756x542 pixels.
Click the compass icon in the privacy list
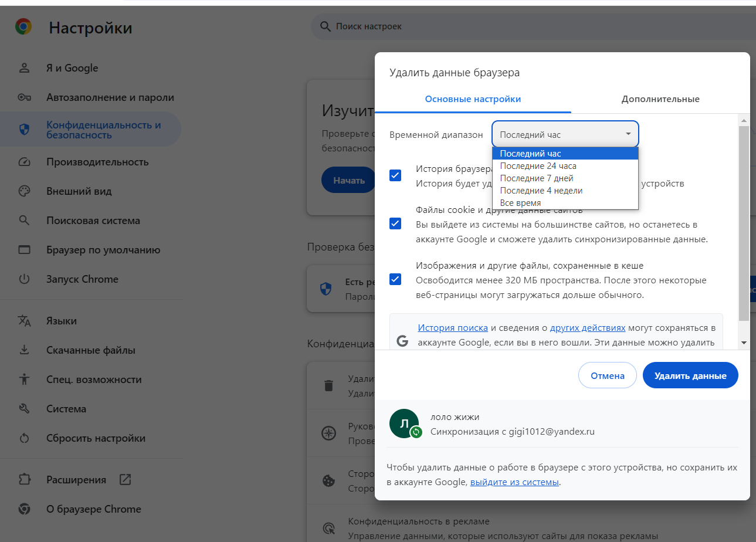tap(328, 433)
